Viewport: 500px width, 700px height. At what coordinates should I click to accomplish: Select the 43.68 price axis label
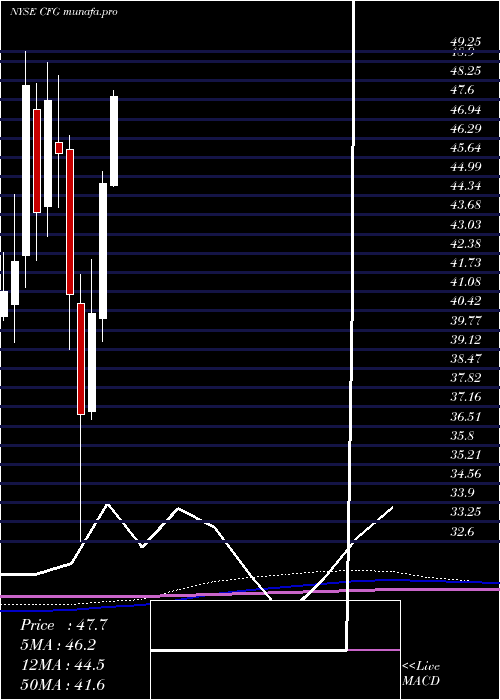coord(466,205)
